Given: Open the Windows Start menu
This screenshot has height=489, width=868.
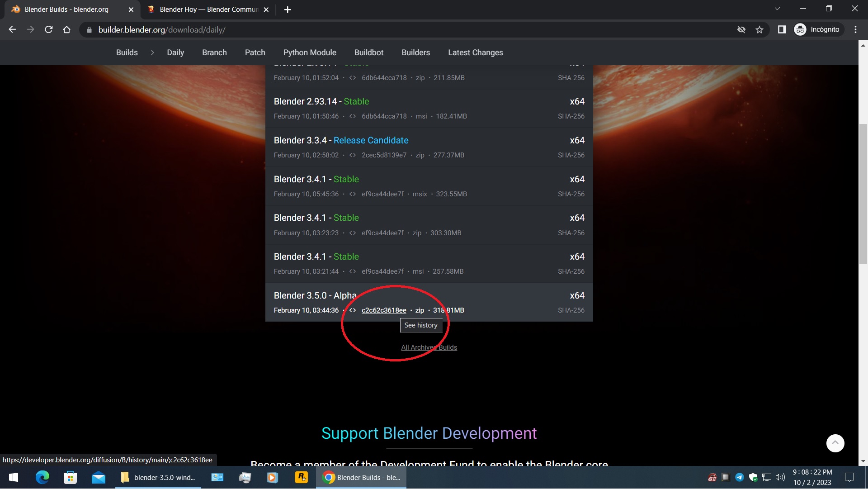Looking at the screenshot, I should coord(14,477).
